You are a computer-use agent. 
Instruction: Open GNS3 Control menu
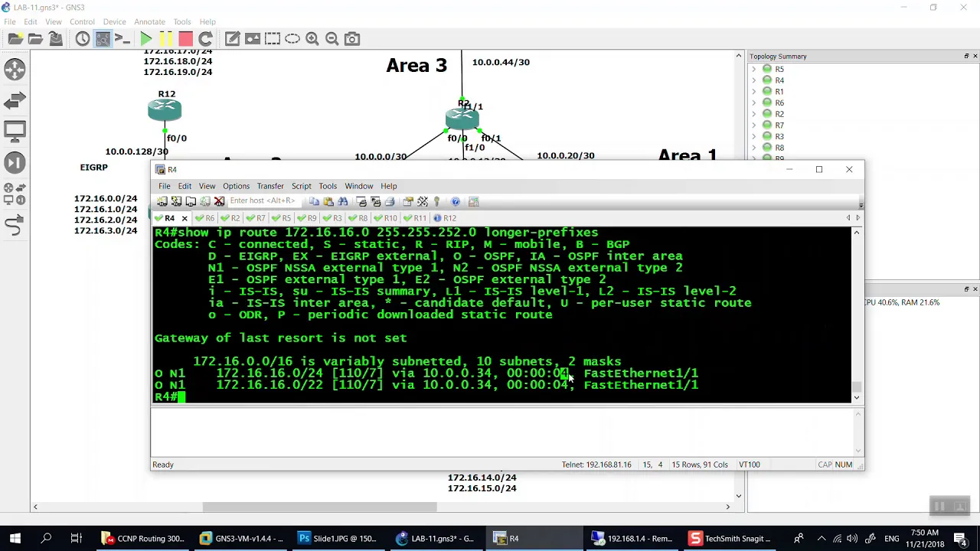pos(82,21)
